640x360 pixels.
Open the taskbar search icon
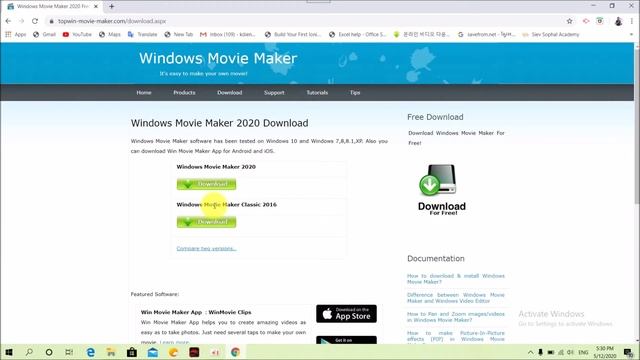click(x=29, y=352)
